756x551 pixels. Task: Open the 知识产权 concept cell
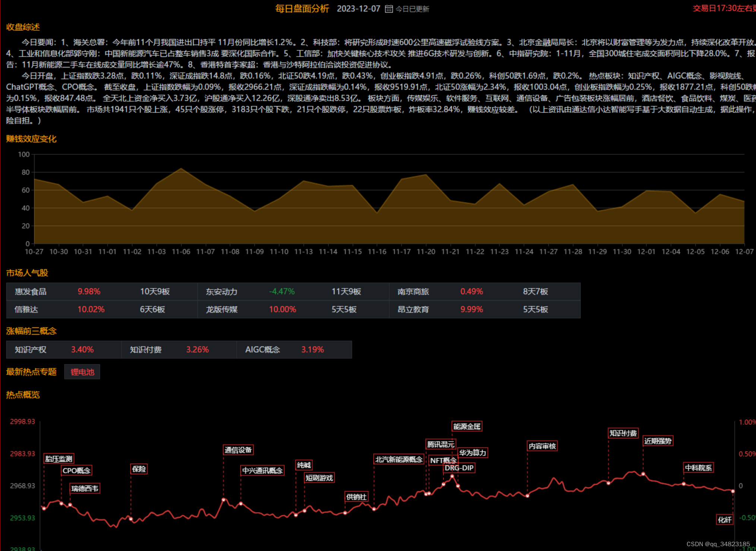31,350
